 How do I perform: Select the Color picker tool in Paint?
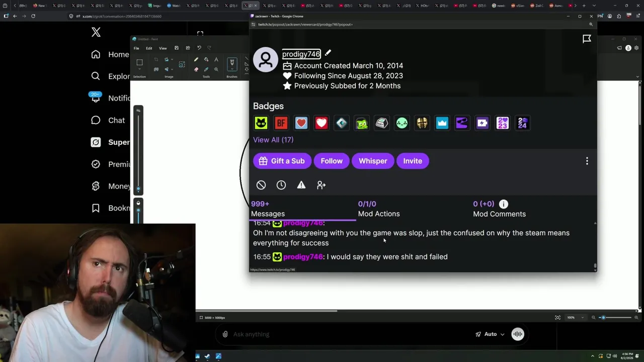(206, 69)
